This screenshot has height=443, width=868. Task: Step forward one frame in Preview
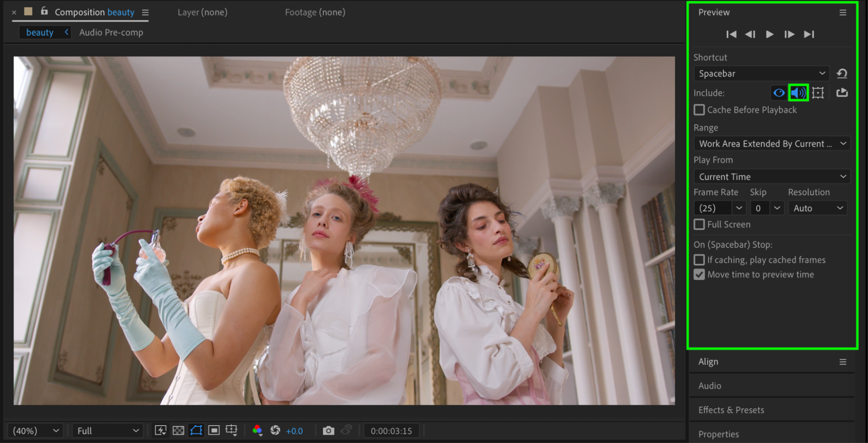pos(789,34)
